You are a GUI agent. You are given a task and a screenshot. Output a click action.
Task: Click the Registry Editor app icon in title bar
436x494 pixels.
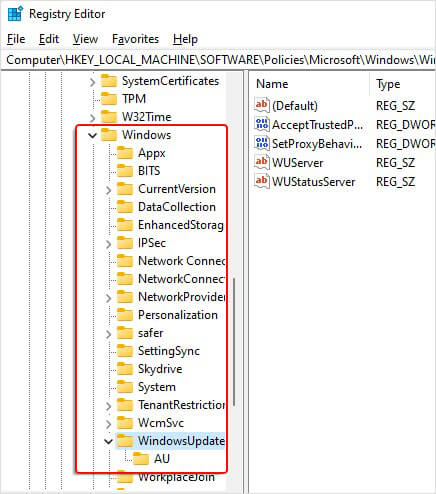pyautogui.click(x=15, y=14)
